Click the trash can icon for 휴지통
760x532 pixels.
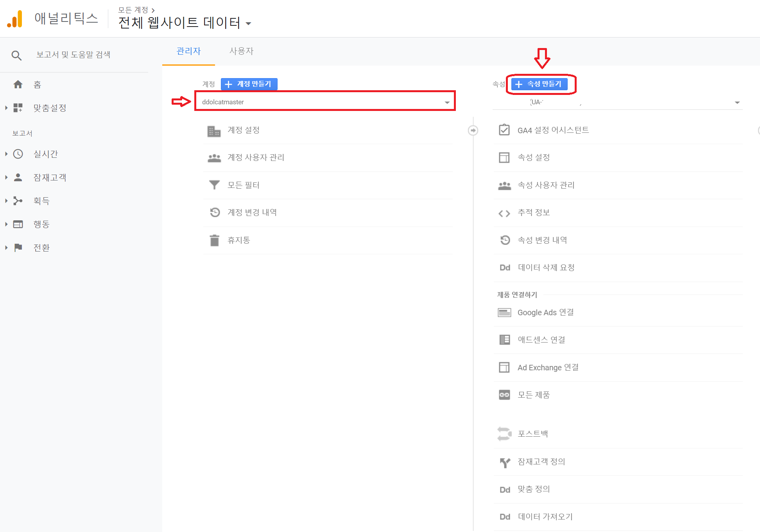click(x=214, y=240)
